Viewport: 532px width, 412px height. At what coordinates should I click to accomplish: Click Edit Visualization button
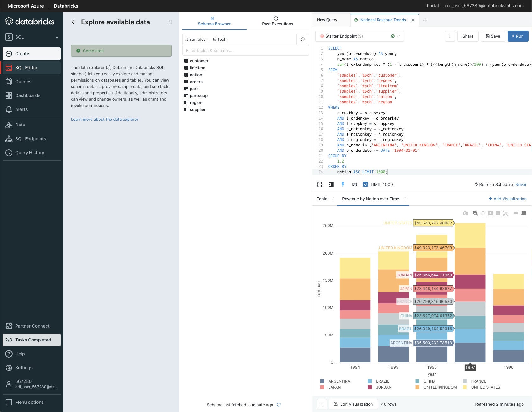[353, 404]
